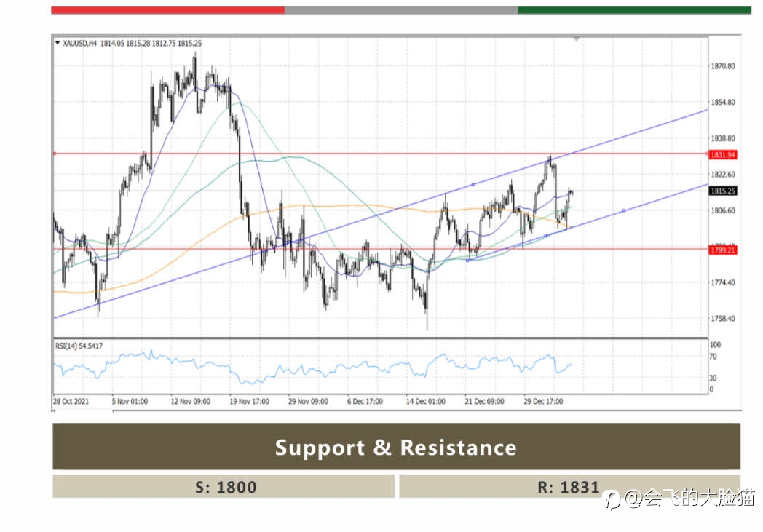Select the upper channel trendline anchor point
This screenshot has width=763, height=532.
tap(473, 185)
